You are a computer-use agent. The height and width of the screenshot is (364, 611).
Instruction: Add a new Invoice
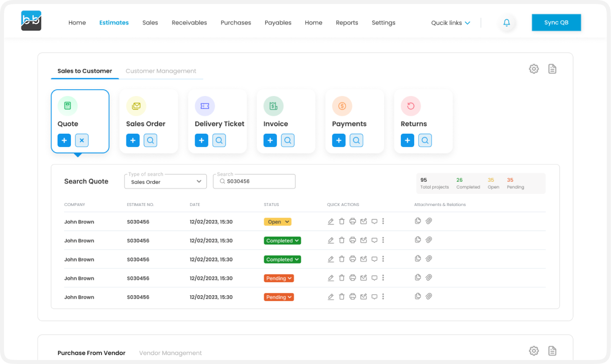click(x=270, y=141)
